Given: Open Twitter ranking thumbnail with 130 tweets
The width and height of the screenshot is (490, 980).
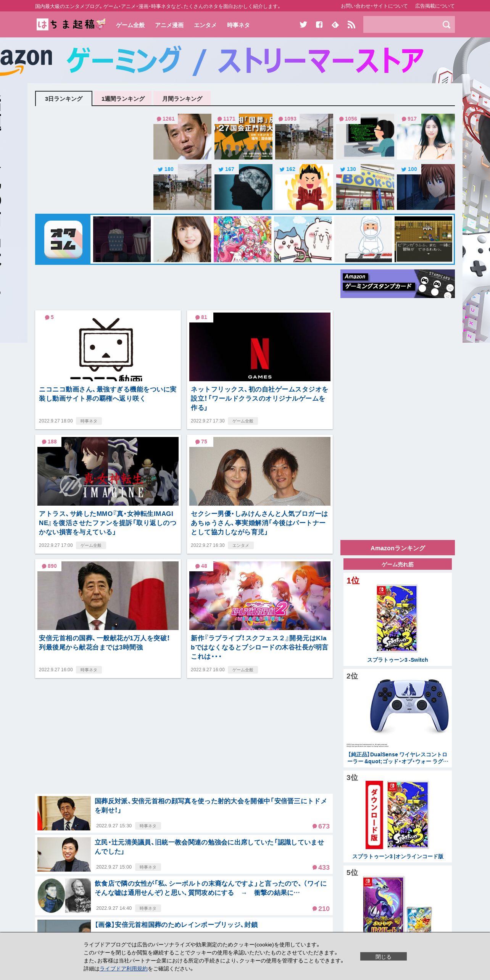Looking at the screenshot, I should pos(365,187).
